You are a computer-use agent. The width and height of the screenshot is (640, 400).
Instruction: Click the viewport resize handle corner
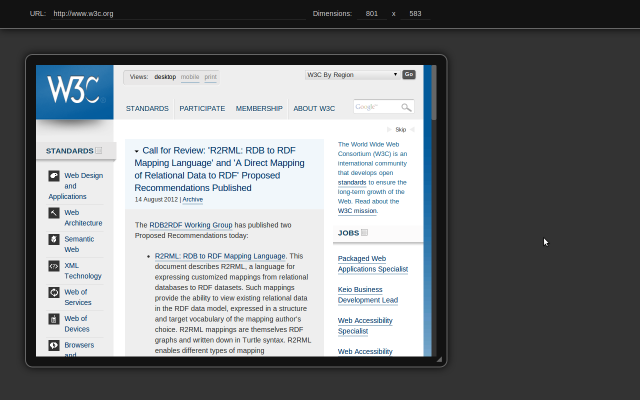coord(439,359)
